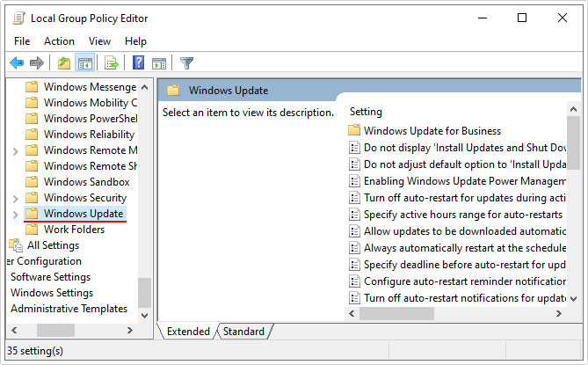
Task: Expand the Windows Remote M tree node
Action: 15,151
